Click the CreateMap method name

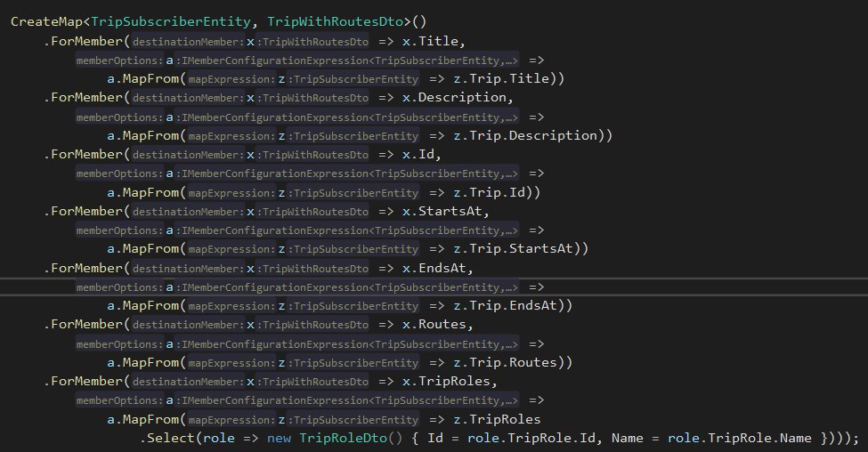coord(46,21)
